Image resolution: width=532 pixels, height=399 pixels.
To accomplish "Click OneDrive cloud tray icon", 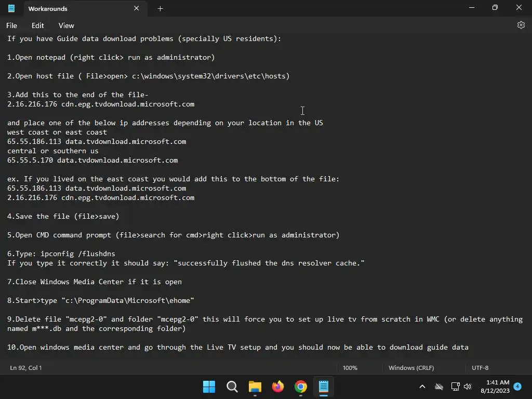I will (x=439, y=387).
